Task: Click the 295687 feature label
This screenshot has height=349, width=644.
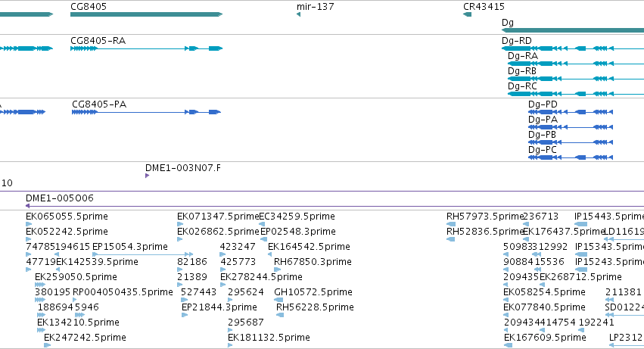Action: coord(246,323)
